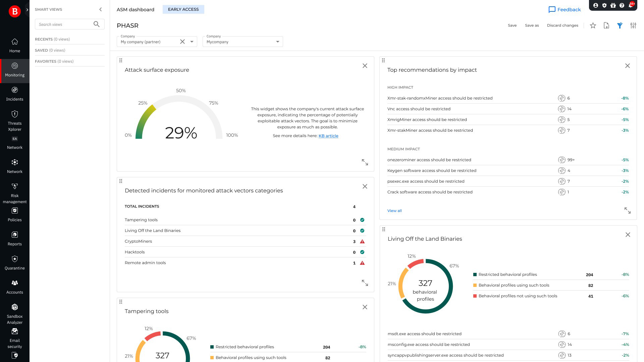Image resolution: width=644 pixels, height=362 pixels.
Task: Open My company (partner) dropdown arrow
Action: coord(192,42)
